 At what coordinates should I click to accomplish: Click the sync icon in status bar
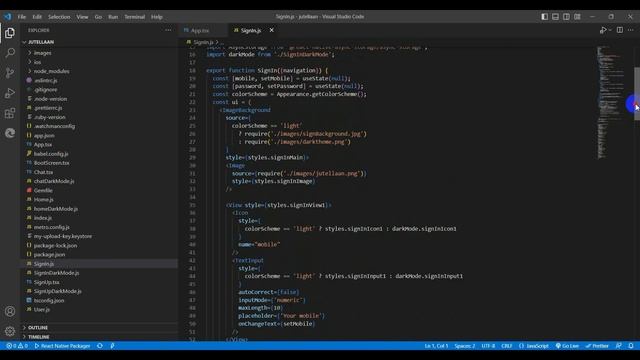100,346
